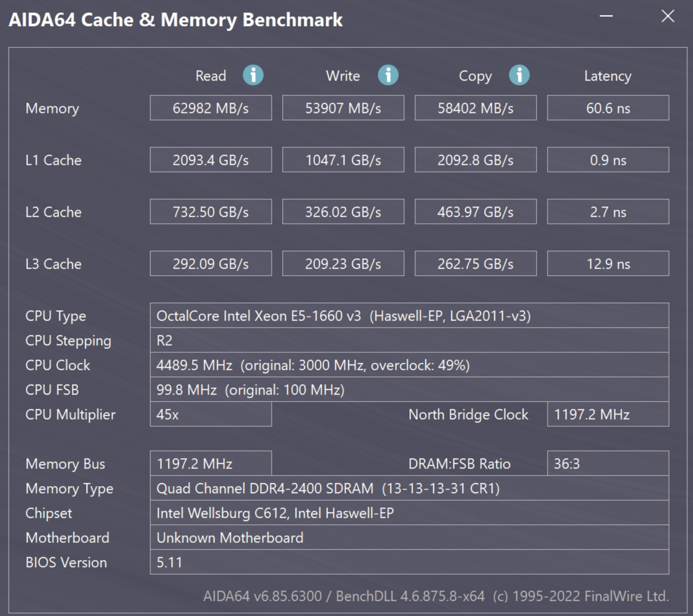Select the Memory Type DDR4-2400 field
This screenshot has height=616, width=693.
click(410, 488)
